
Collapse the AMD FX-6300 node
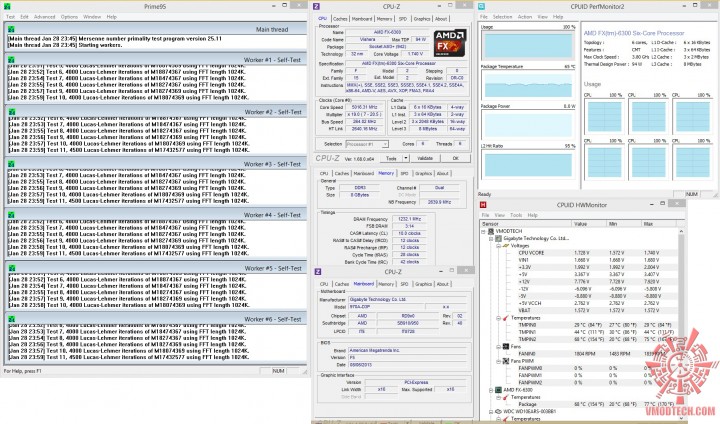coord(491,390)
